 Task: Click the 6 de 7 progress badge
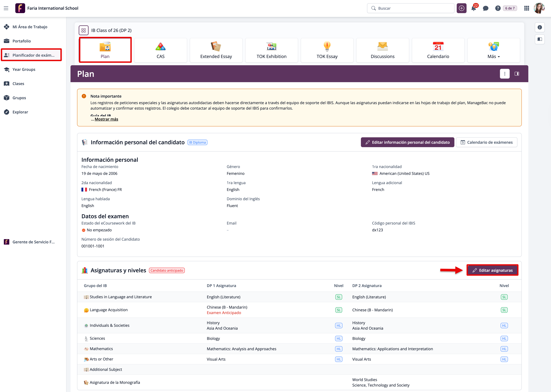point(510,8)
